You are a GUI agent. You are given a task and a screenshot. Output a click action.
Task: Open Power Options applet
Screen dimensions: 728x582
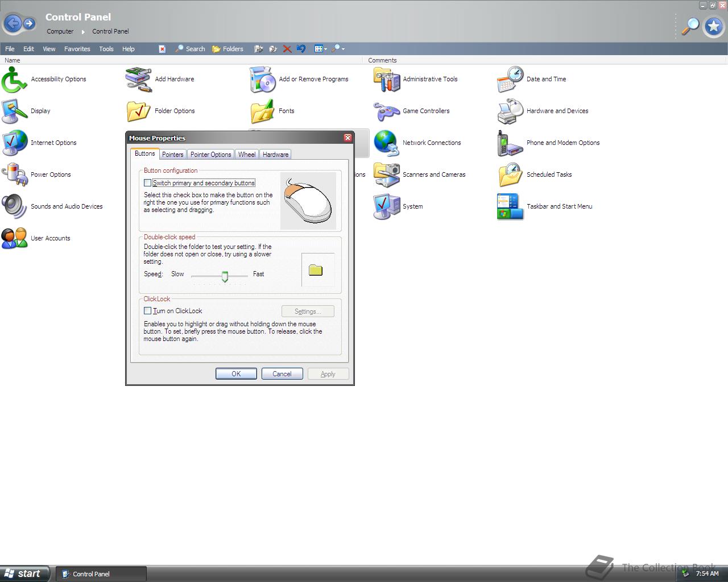coord(36,175)
